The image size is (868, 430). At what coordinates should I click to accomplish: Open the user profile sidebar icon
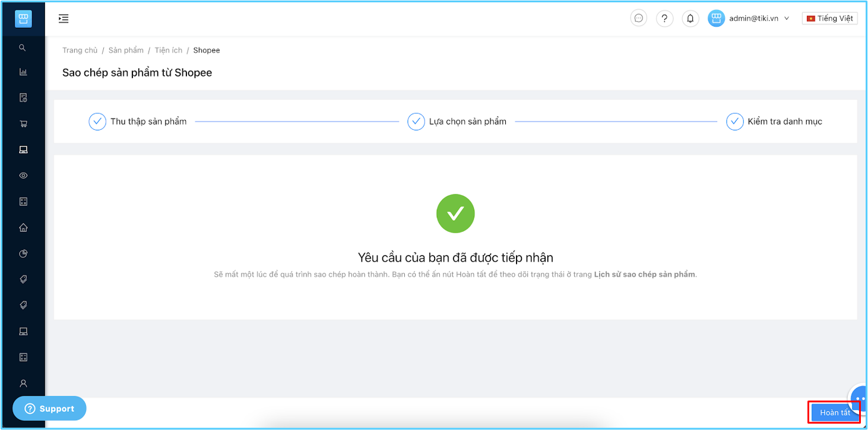pyautogui.click(x=23, y=383)
